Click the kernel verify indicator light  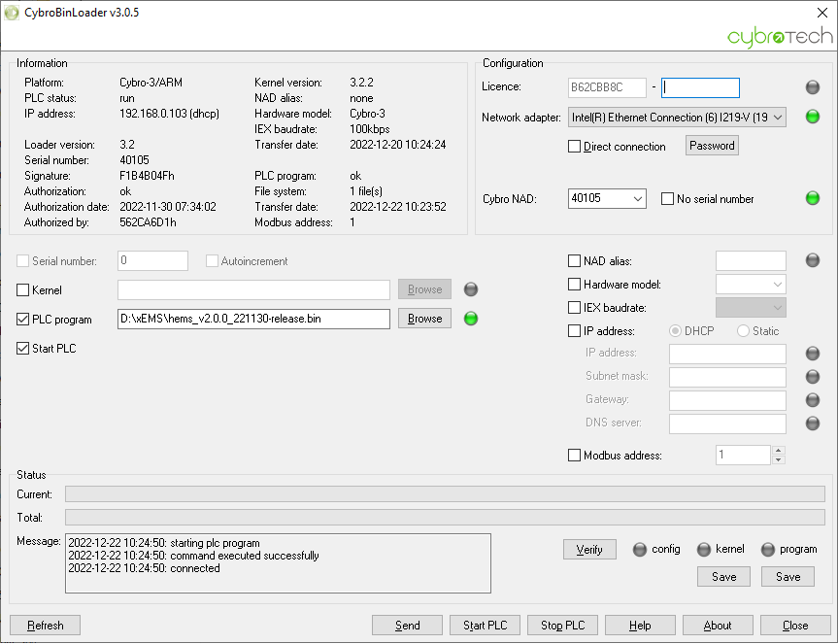[704, 550]
